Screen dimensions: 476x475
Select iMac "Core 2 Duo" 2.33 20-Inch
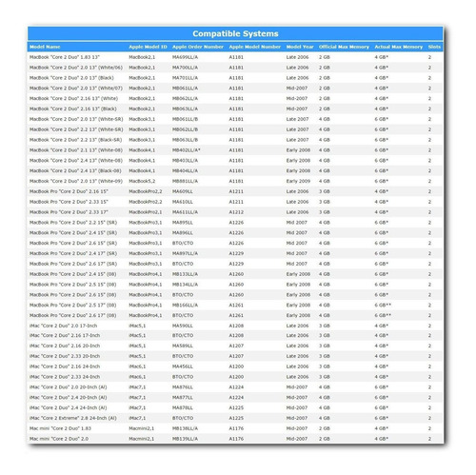click(x=65, y=356)
